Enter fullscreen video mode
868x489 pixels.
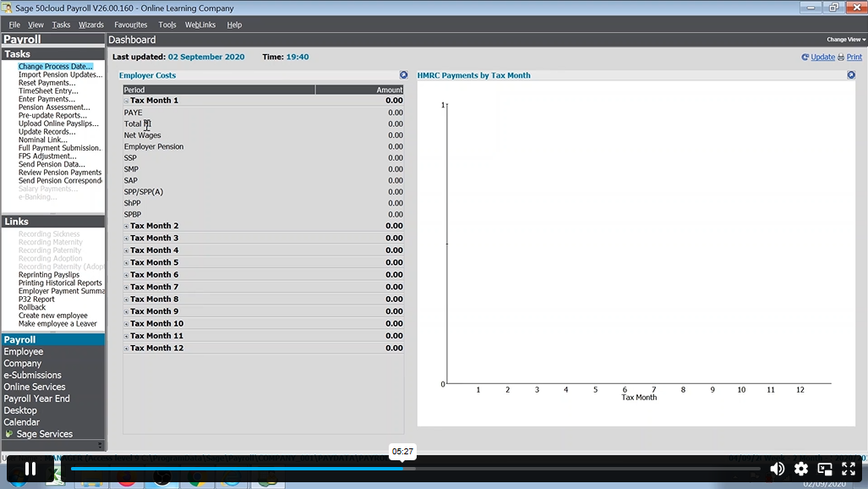tap(849, 469)
